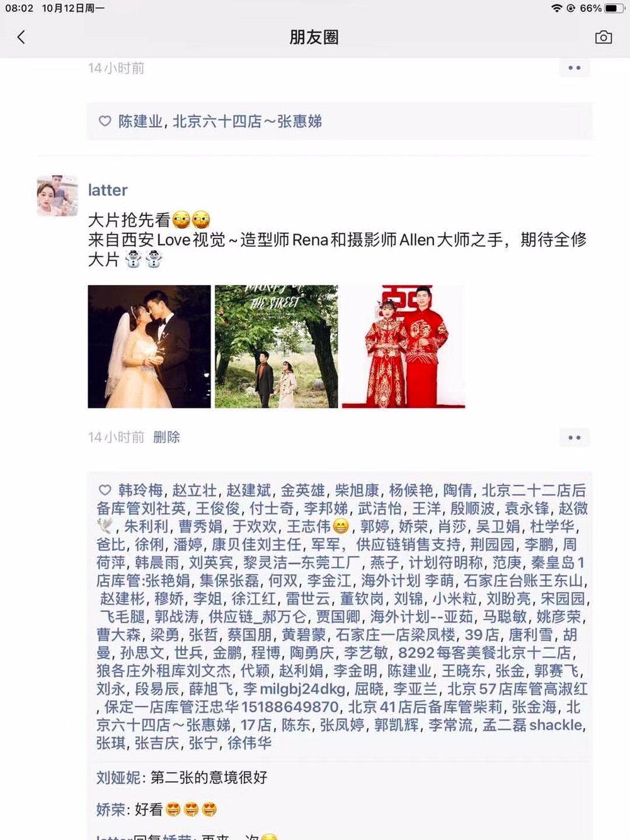Open 韩玲梅's profile from likes
This screenshot has height=840, width=630.
pos(140,491)
